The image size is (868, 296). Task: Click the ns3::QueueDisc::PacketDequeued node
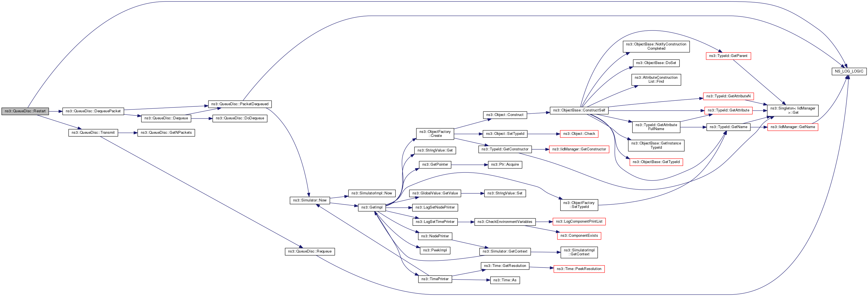point(240,104)
